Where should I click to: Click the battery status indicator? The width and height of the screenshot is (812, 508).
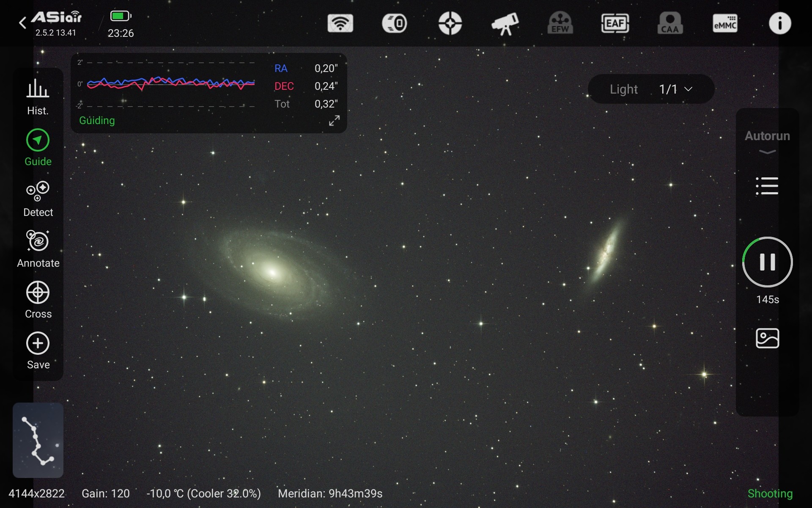121,16
